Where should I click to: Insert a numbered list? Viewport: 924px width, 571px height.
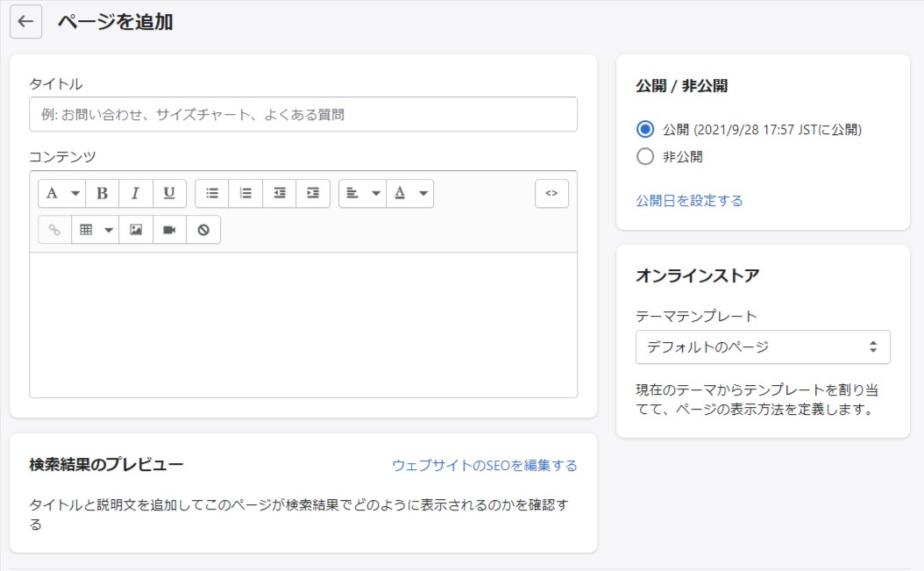(245, 193)
